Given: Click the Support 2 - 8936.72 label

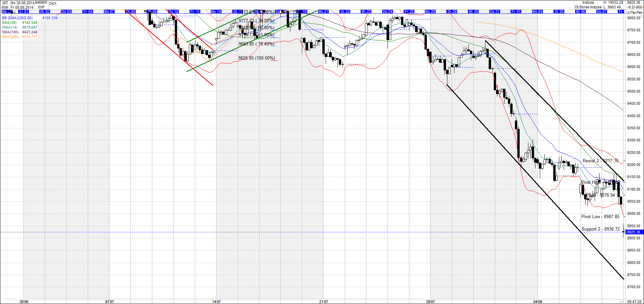Looking at the screenshot, I should (x=601, y=229).
